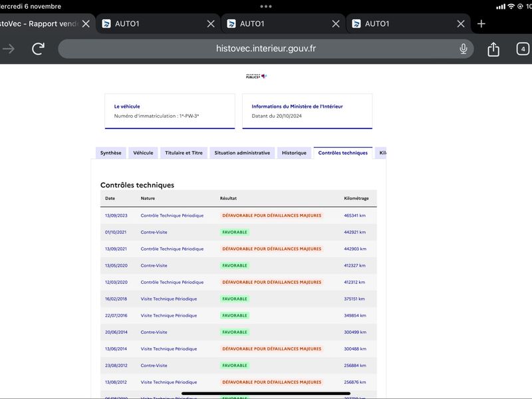Click the DÉFAVORABLE badge for 13/08/2012
Screen dimensions: 532x399
pos(271,382)
